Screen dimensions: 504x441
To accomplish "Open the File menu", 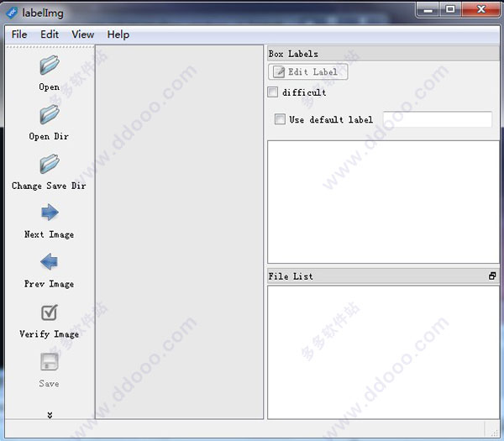I will [x=19, y=34].
